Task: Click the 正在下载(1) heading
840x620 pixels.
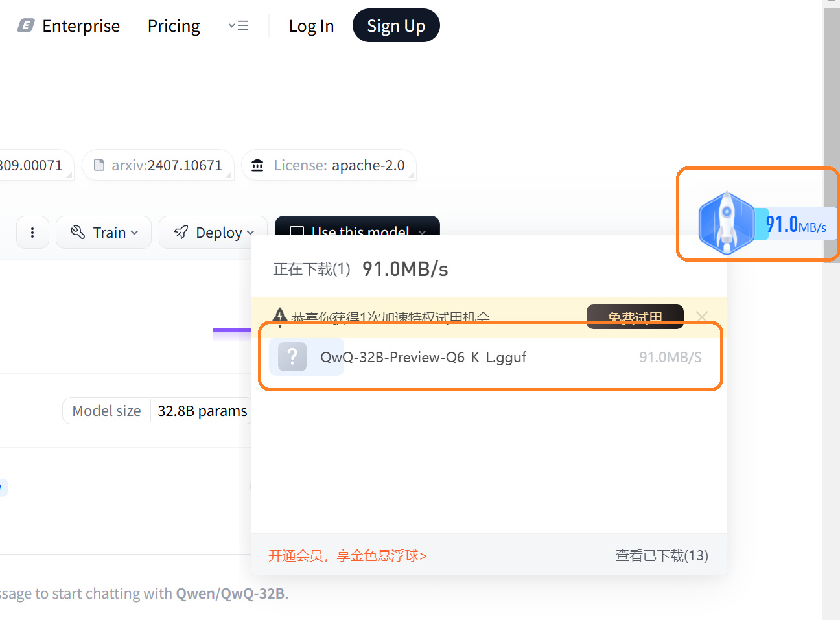Action: (312, 269)
